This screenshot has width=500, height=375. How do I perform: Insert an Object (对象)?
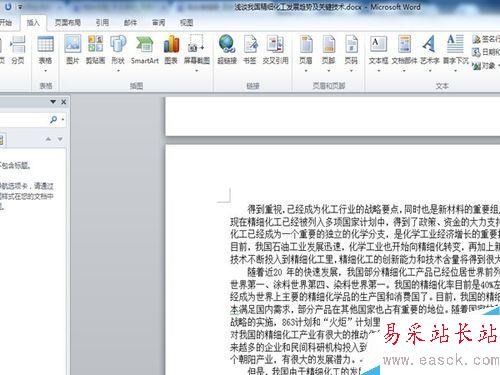485,66
